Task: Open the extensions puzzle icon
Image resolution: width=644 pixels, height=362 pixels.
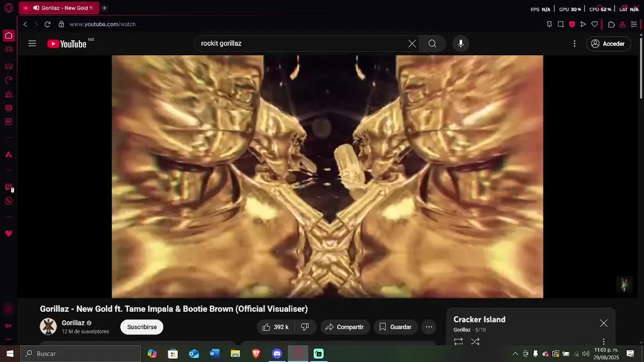Action: [611, 24]
